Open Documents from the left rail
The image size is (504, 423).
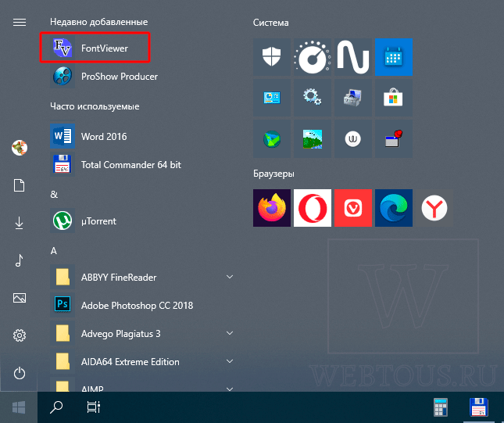[x=19, y=185]
